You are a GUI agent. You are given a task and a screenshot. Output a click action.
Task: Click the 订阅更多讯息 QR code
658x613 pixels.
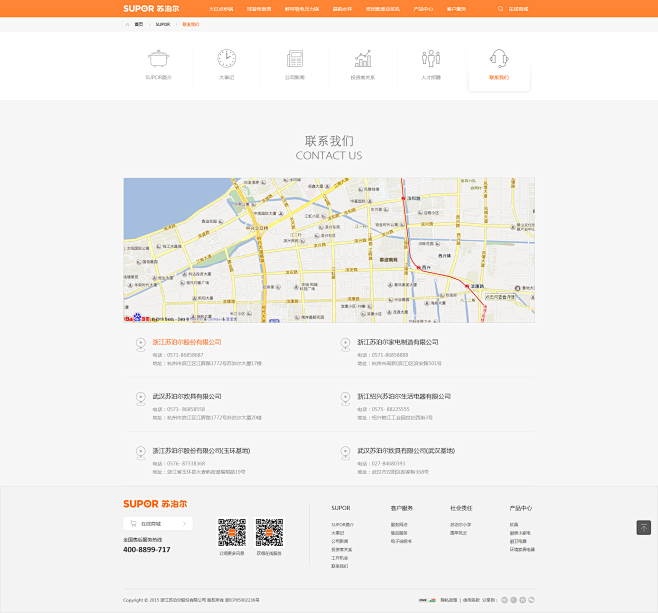pyautogui.click(x=232, y=532)
